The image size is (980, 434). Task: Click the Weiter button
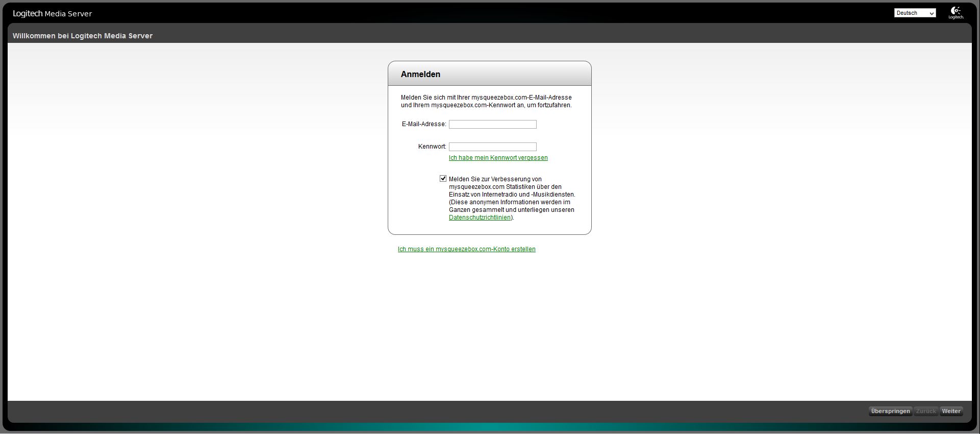[951, 411]
